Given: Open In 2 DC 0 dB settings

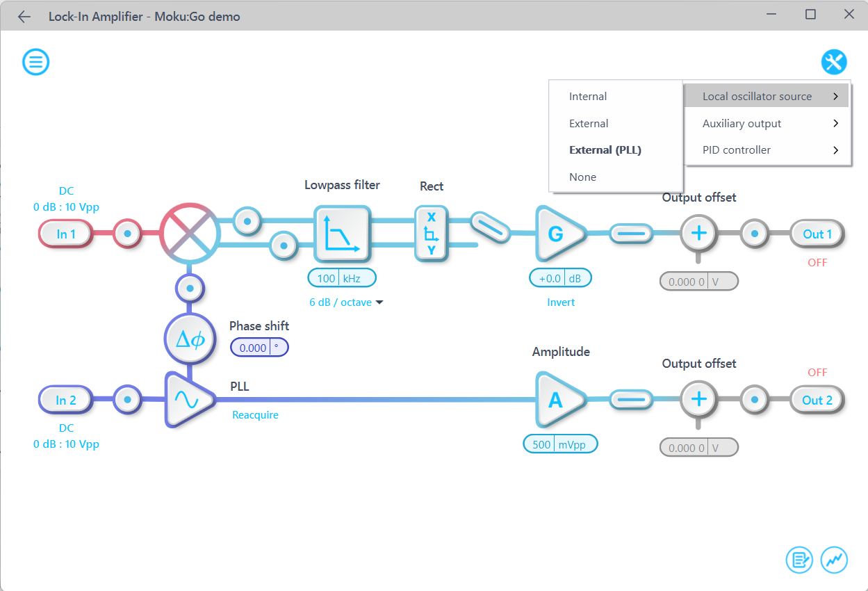Looking at the screenshot, I should (66, 436).
